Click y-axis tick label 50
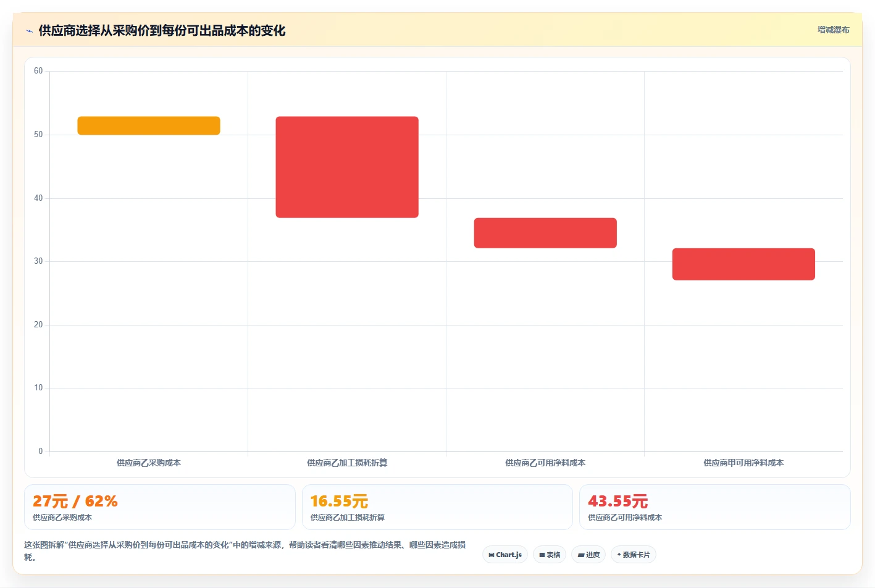 coord(38,135)
